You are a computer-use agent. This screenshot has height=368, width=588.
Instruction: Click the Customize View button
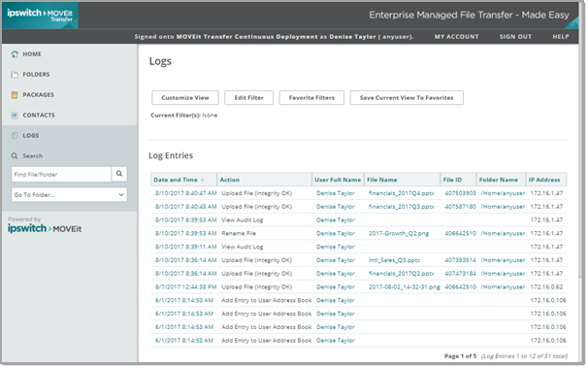(x=185, y=98)
